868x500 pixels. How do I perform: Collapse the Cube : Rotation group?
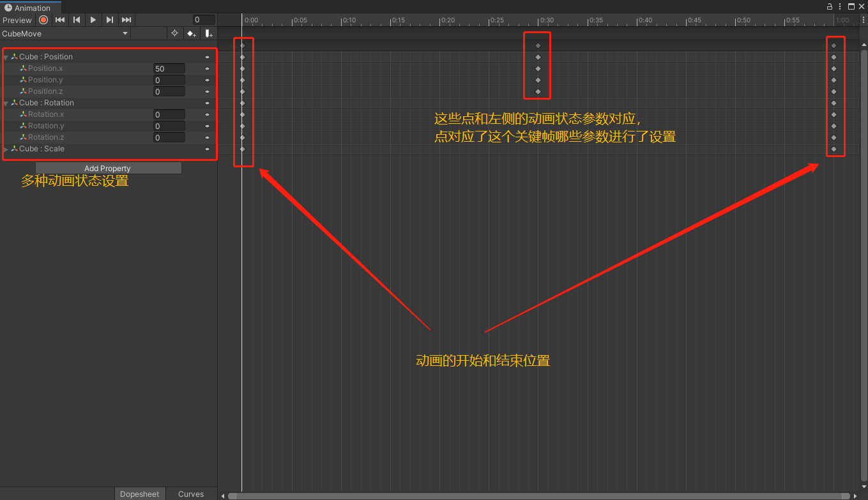pos(6,103)
